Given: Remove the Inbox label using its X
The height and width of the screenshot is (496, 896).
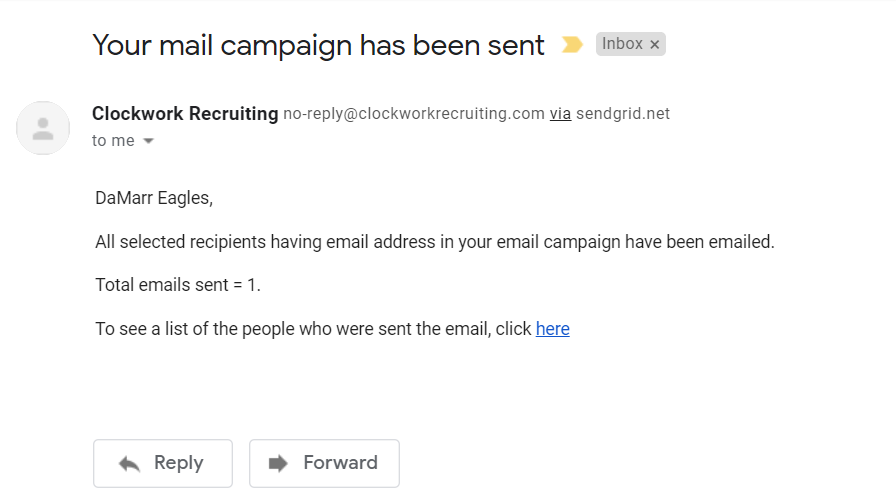Looking at the screenshot, I should [x=655, y=45].
